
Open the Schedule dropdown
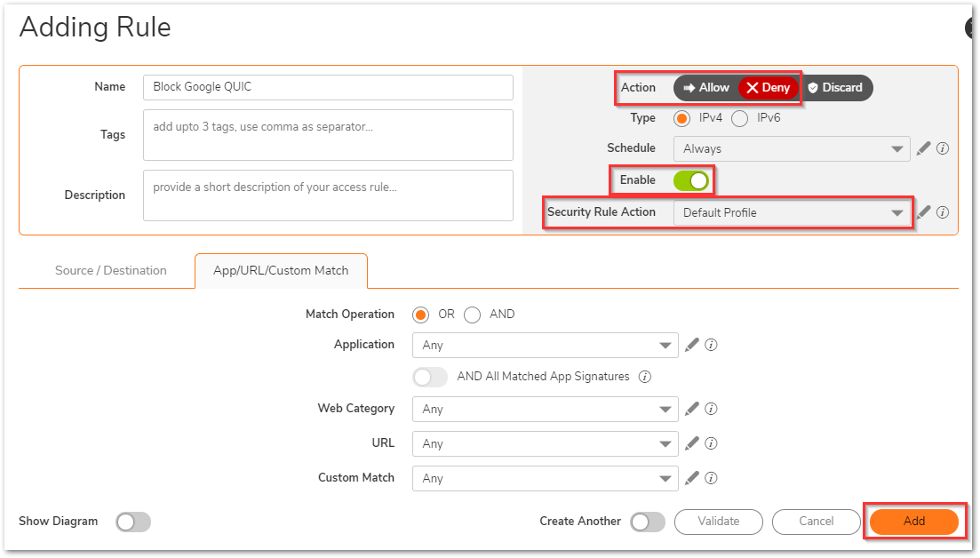point(791,149)
